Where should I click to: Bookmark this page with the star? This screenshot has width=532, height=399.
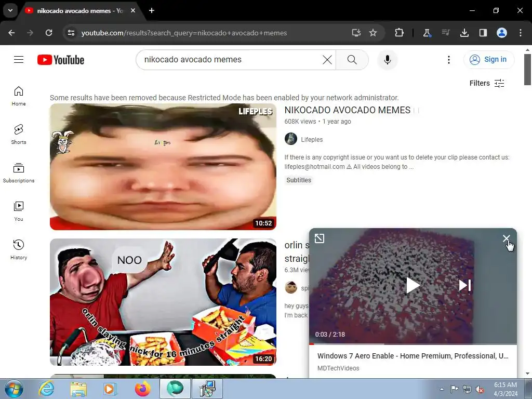click(x=373, y=33)
